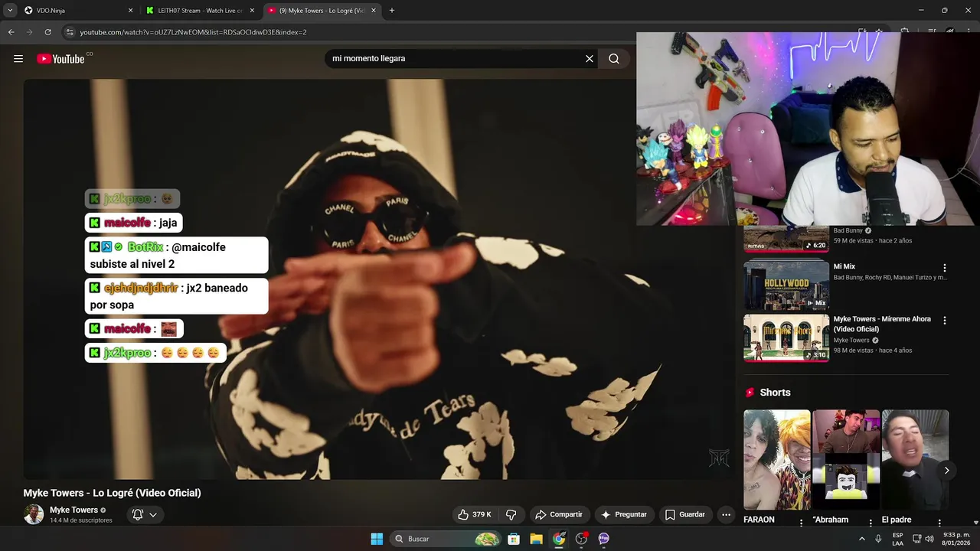980x551 pixels.
Task: Close the Myke Towers YouTube tab
Action: tap(374, 11)
